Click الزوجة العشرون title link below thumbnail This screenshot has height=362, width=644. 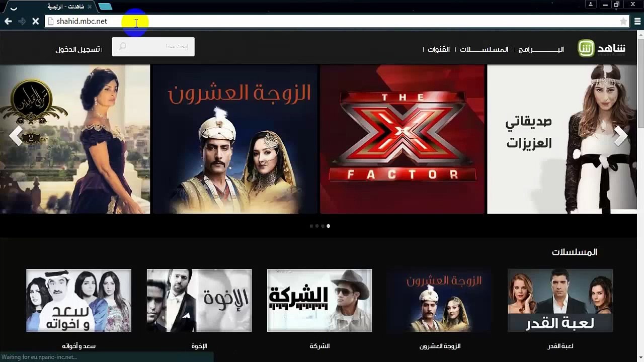tap(440, 346)
